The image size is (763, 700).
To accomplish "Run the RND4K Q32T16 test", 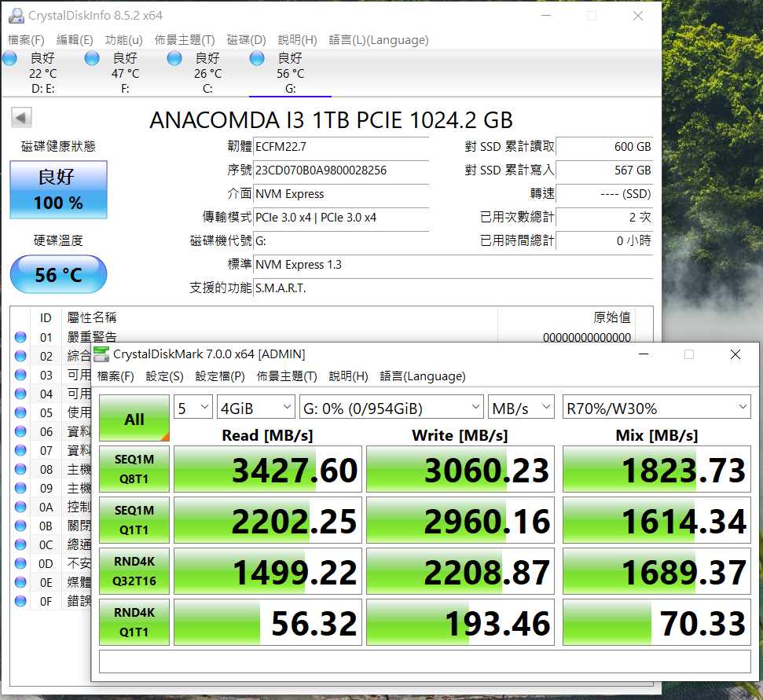I will point(134,571).
